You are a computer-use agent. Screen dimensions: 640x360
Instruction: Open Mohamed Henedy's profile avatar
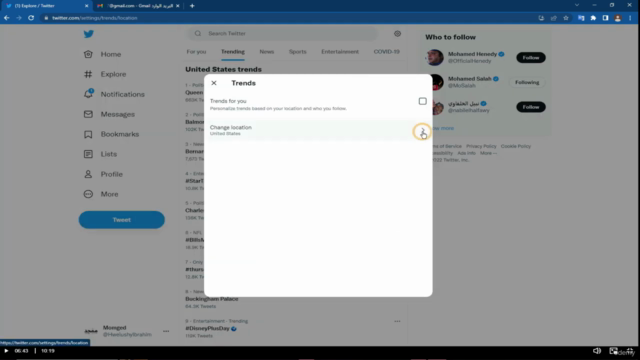click(x=435, y=58)
